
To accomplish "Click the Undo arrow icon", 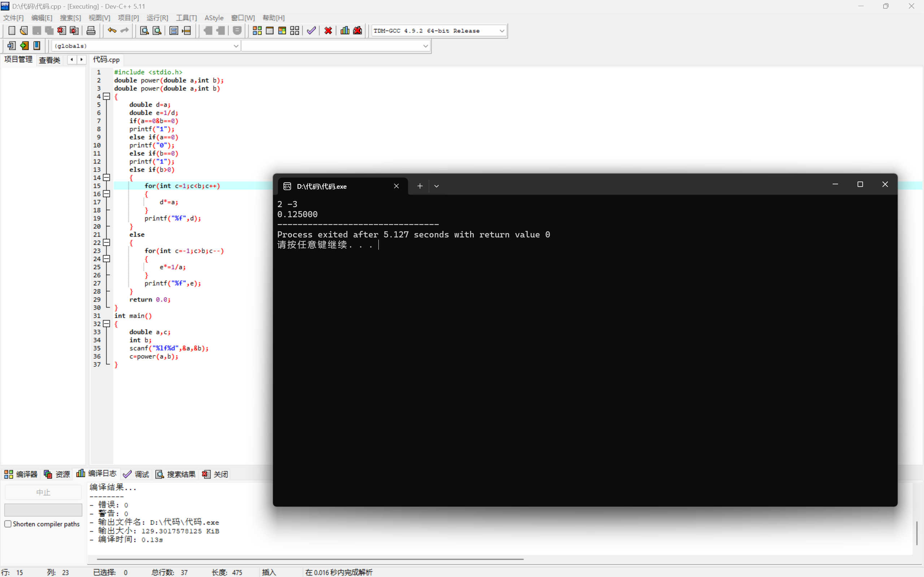I will pyautogui.click(x=112, y=31).
